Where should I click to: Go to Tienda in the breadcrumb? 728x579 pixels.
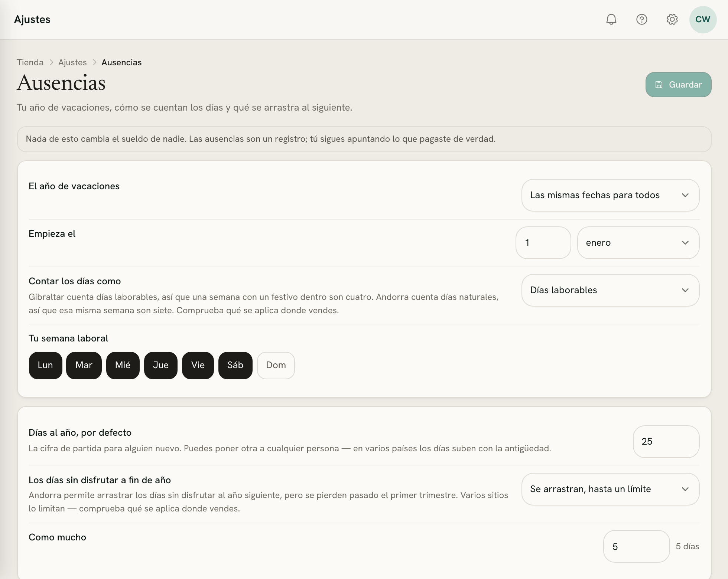[x=30, y=62]
